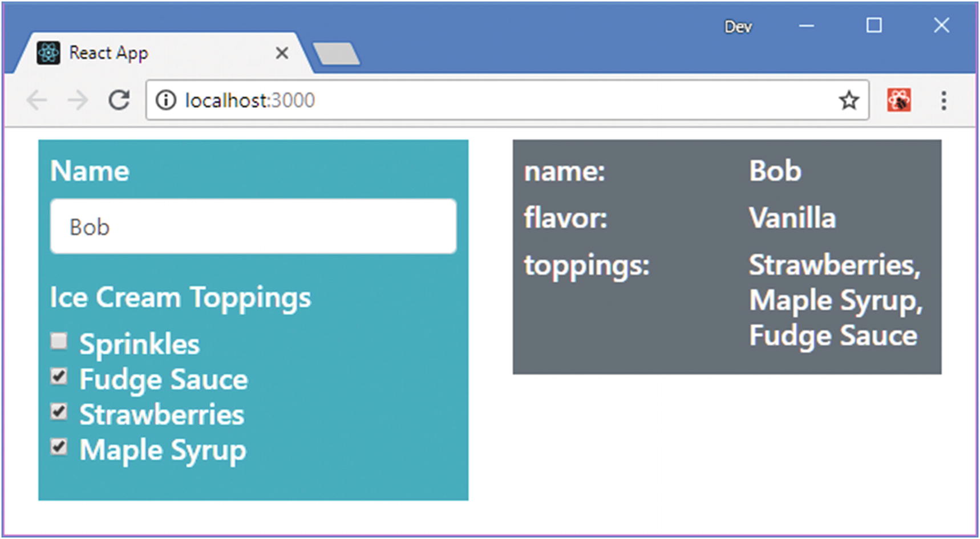Click the Name input field containing Bob
This screenshot has width=980, height=539.
coord(253,226)
